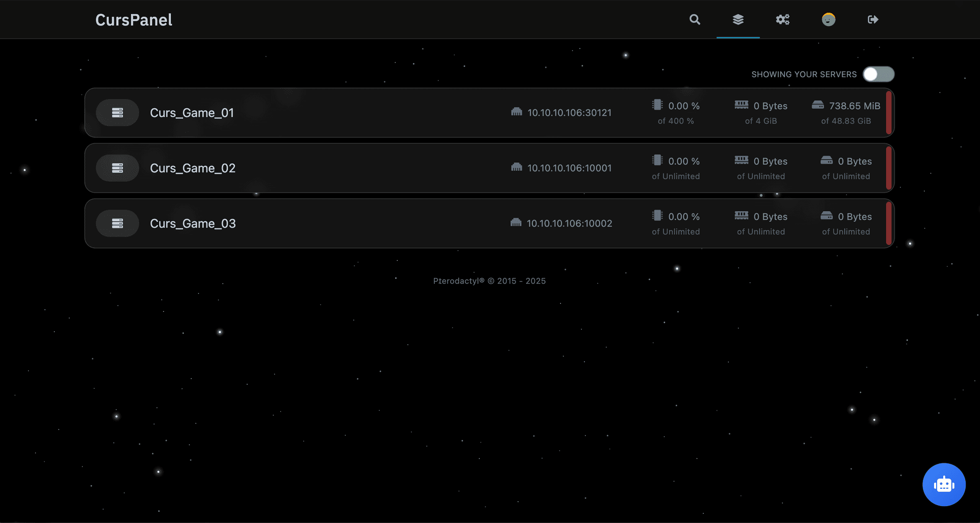Image resolution: width=980 pixels, height=523 pixels.
Task: Open admin settings gears icon
Action: coord(782,19)
